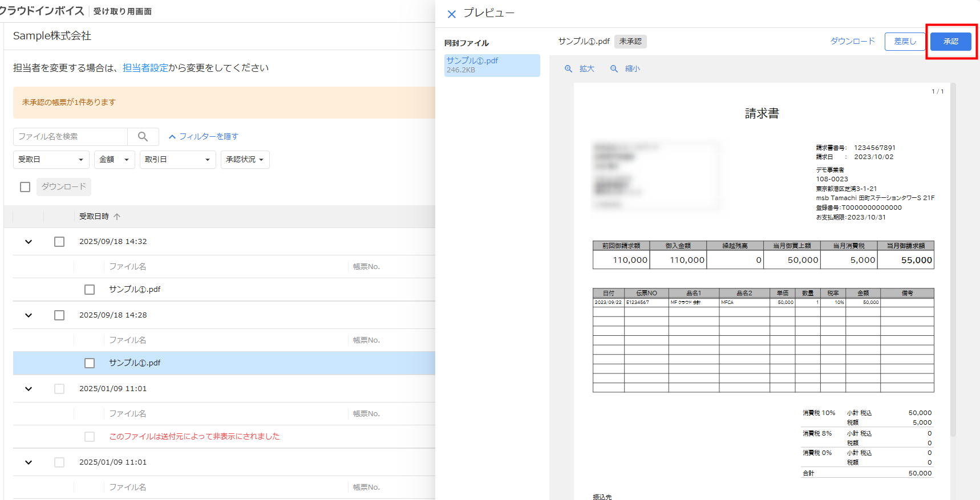Collapse the 2025/01/09 11:01 row group
The height and width of the screenshot is (500, 980).
29,389
